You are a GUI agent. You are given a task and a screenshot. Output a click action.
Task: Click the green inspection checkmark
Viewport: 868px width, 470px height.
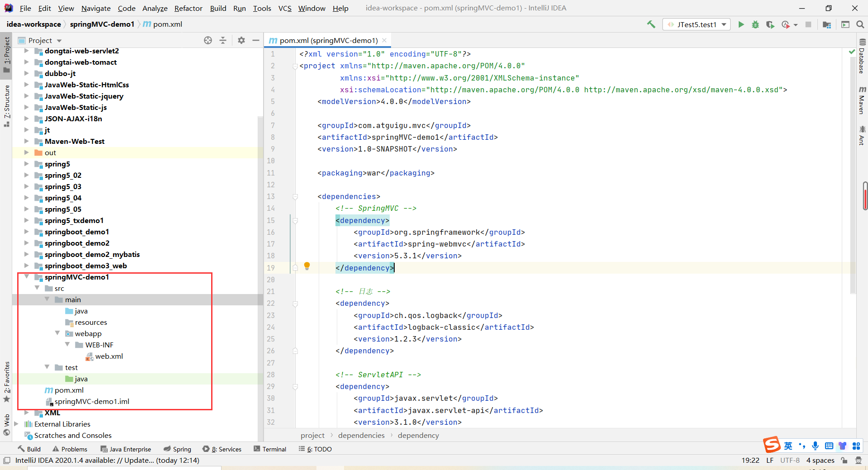(x=852, y=52)
